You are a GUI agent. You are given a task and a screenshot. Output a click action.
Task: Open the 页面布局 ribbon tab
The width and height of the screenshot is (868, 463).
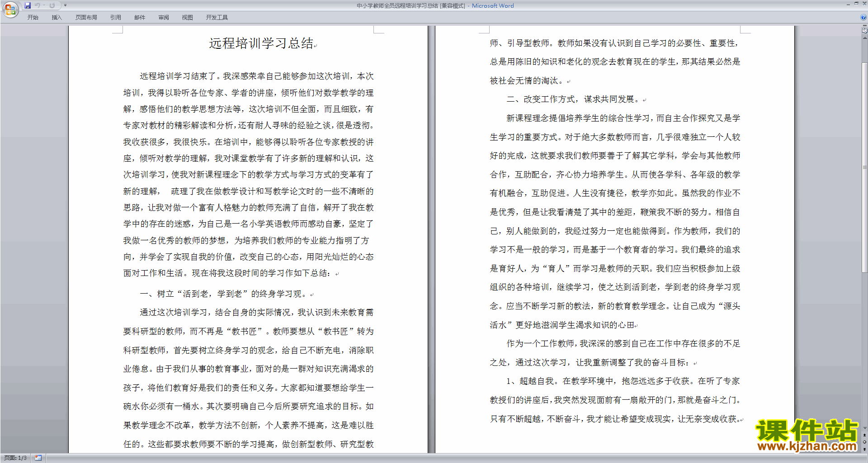pos(86,17)
